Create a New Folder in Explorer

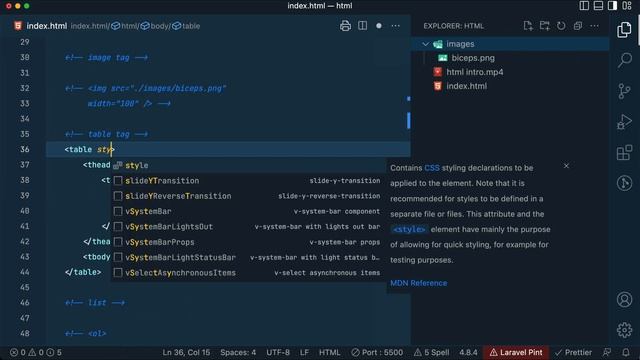pyautogui.click(x=544, y=26)
